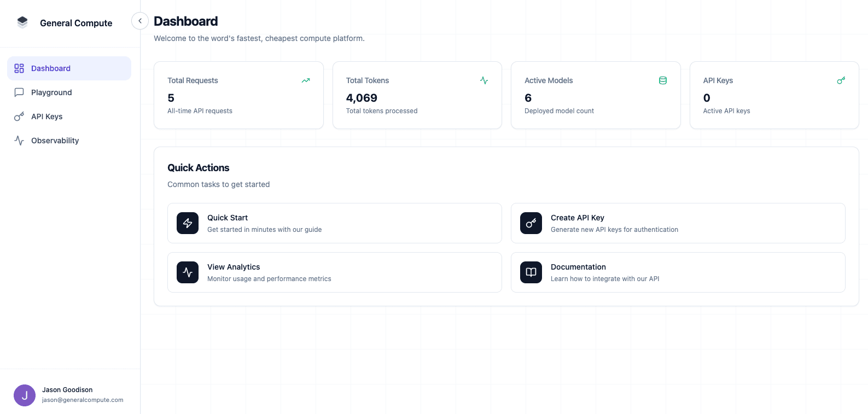
Task: Click the Create API Key black key icon
Action: (531, 223)
